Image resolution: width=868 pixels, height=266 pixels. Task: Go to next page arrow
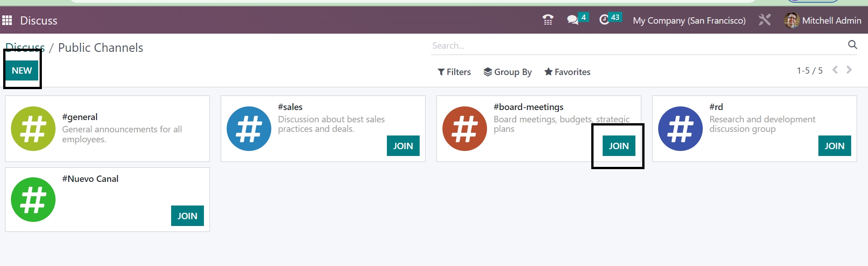(x=849, y=70)
